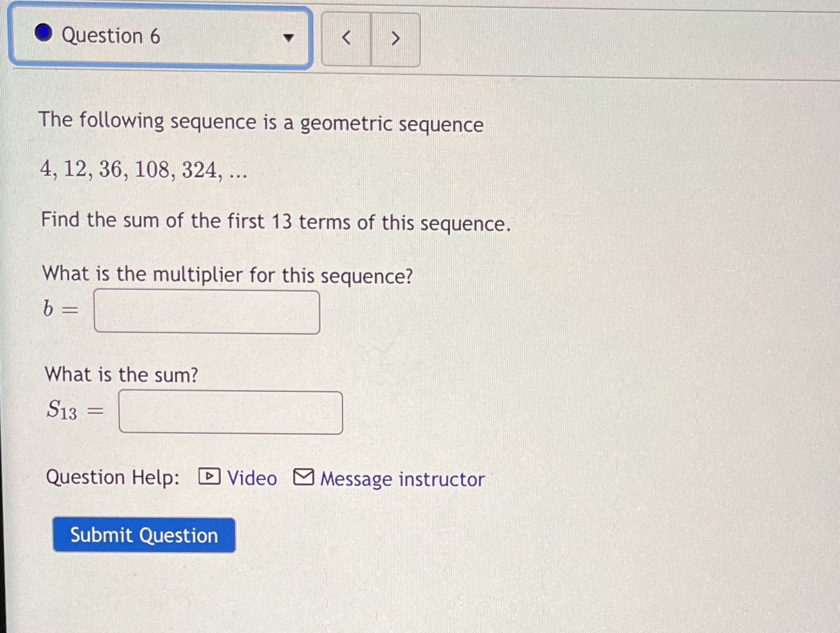This screenshot has width=840, height=633.
Task: Click the right chevron navigation arrow
Action: coord(395,38)
